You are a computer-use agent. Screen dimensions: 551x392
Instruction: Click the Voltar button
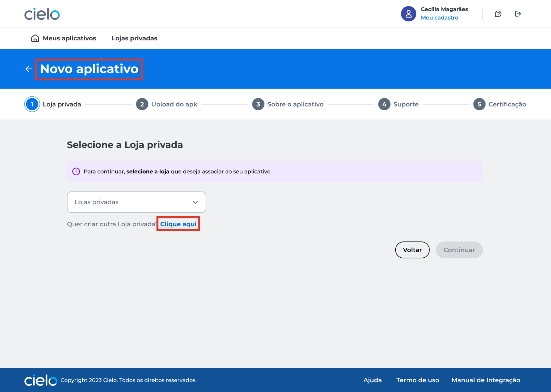(x=412, y=250)
